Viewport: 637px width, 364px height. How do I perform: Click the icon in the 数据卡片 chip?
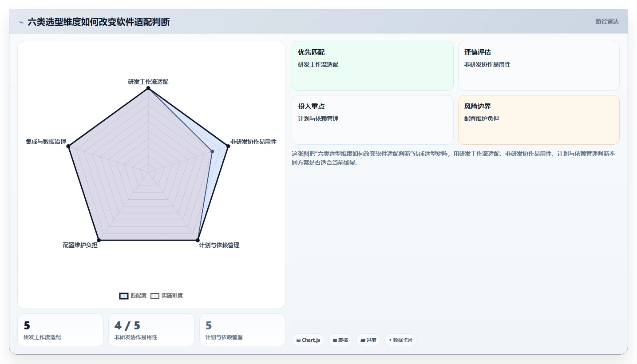tap(390, 340)
